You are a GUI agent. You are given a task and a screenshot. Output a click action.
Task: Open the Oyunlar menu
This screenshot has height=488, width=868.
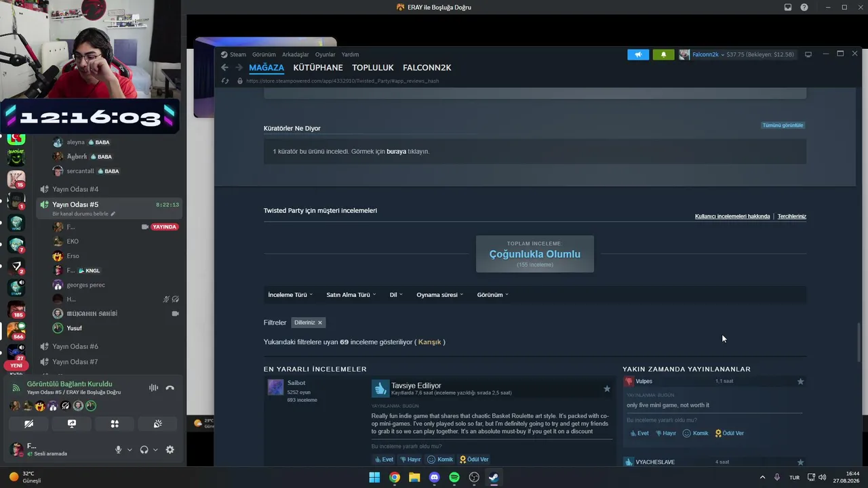[325, 55]
